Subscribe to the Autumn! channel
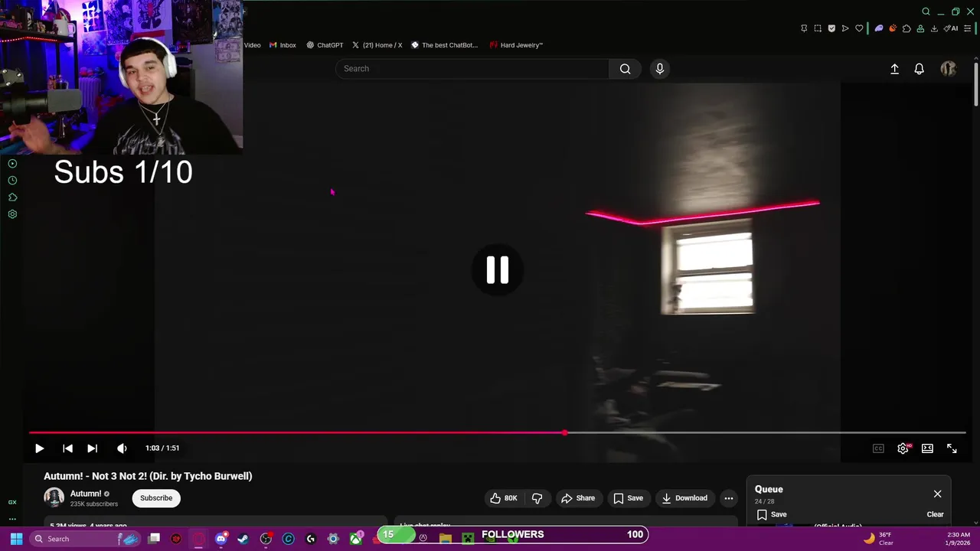This screenshot has width=980, height=551. 156,498
